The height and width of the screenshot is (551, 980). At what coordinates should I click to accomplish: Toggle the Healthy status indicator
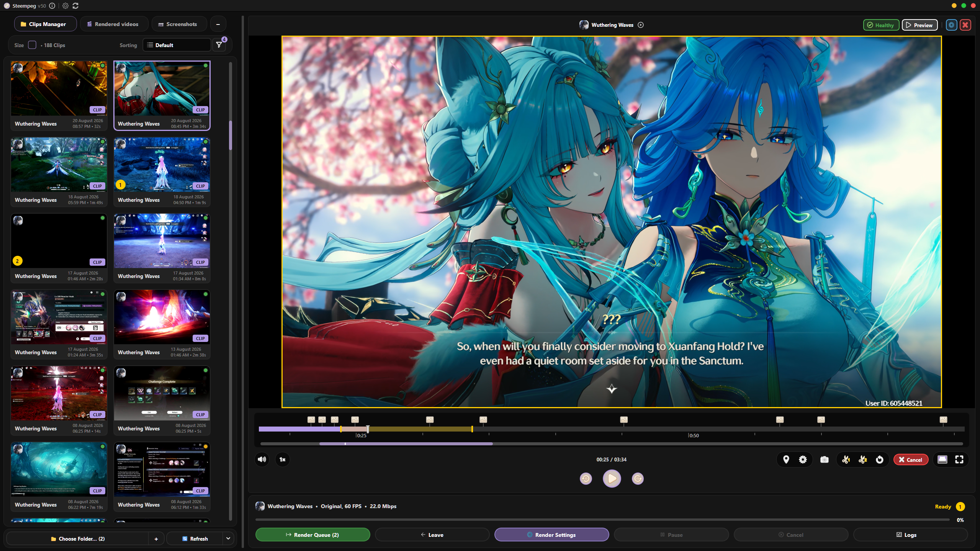881,25
